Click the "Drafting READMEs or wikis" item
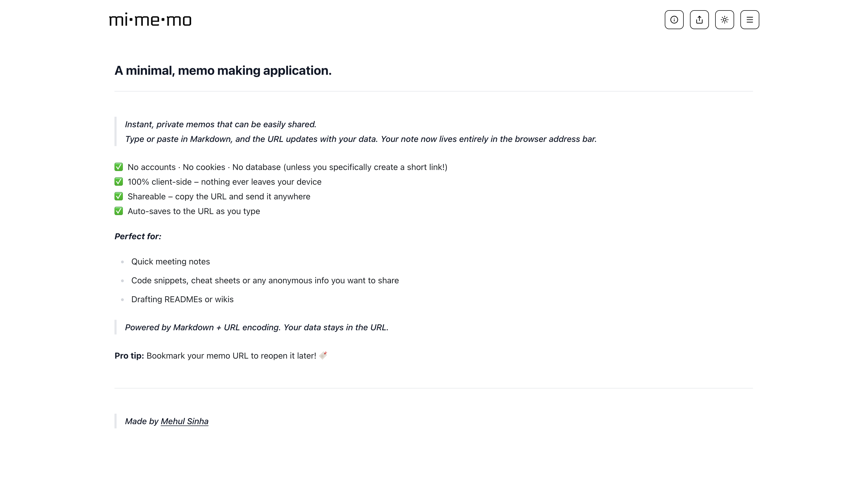Screen dimensions: 868x479 click(182, 299)
